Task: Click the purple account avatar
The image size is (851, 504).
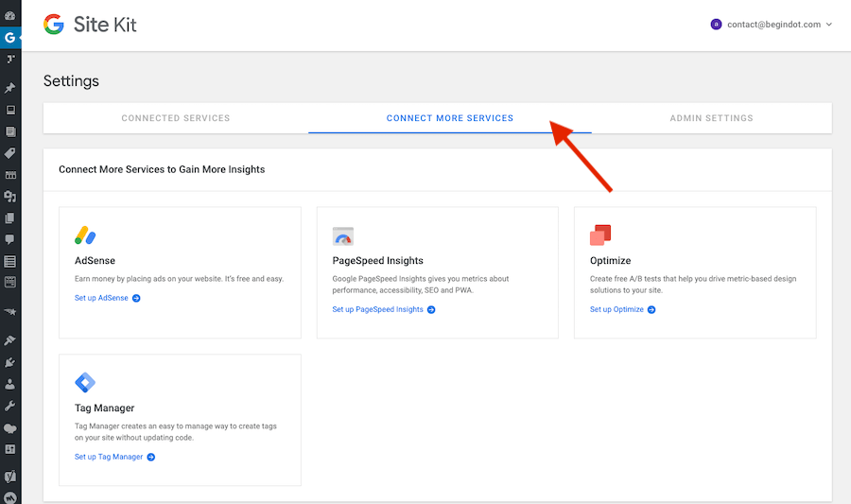Action: pos(716,24)
